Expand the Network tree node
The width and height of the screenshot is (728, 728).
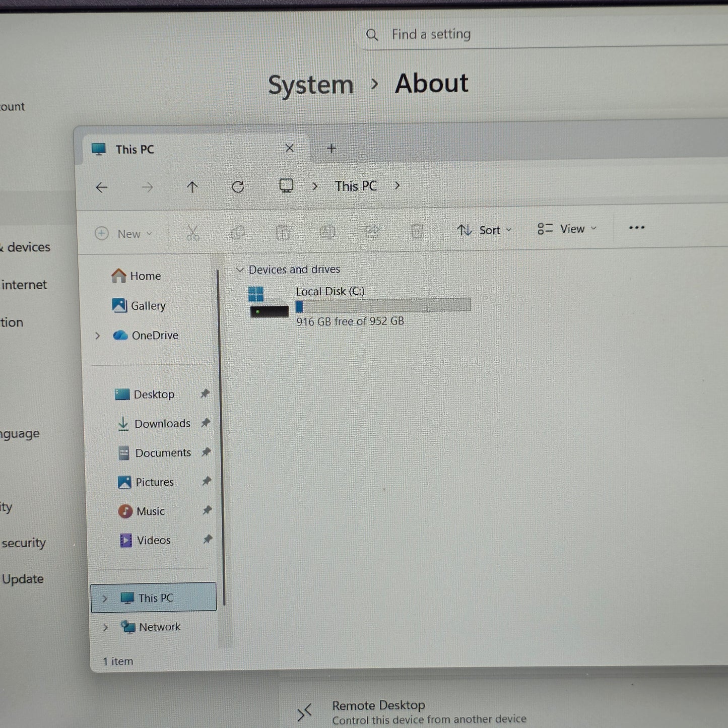click(105, 628)
